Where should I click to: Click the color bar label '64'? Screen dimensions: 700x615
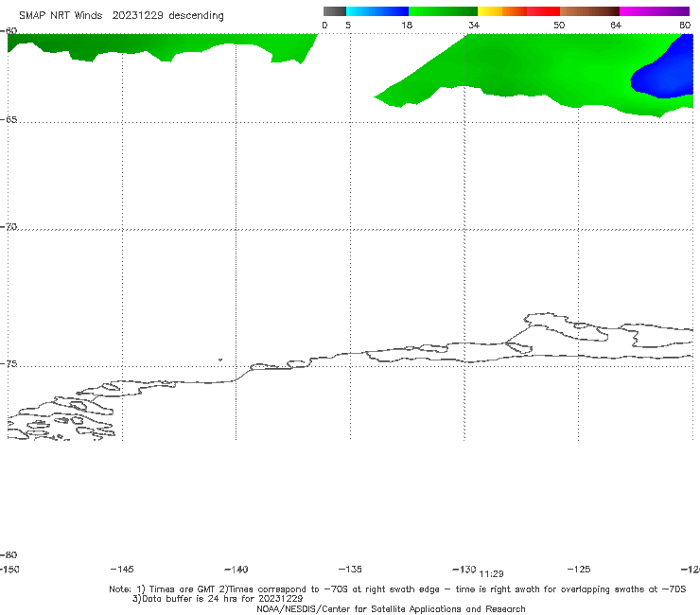pos(616,26)
